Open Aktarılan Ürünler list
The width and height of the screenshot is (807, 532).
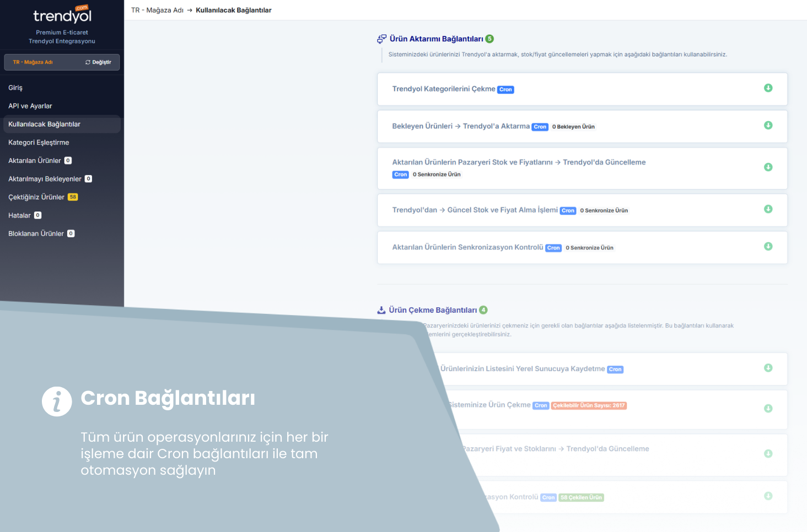point(35,160)
